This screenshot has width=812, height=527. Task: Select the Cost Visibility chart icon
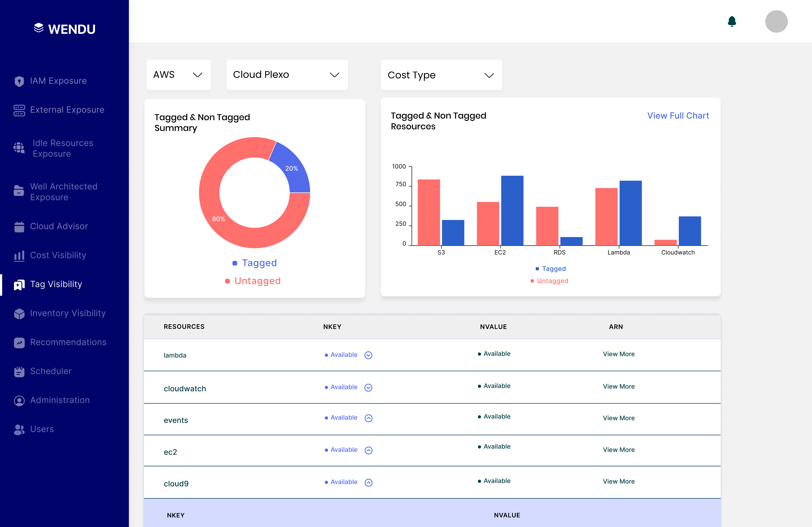point(19,255)
